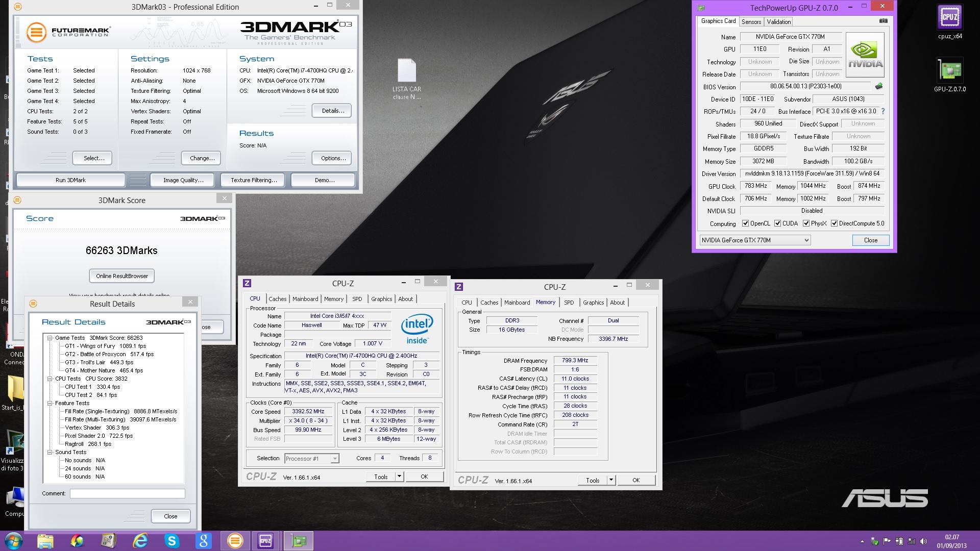Viewport: 980px width, 551px height.
Task: Open the Google search taskbar icon
Action: click(204, 541)
